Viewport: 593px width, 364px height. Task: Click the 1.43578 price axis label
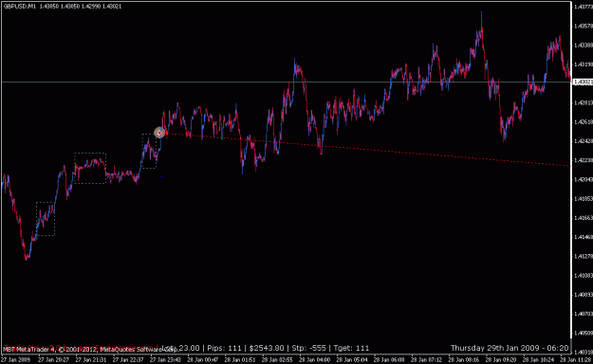click(x=583, y=26)
